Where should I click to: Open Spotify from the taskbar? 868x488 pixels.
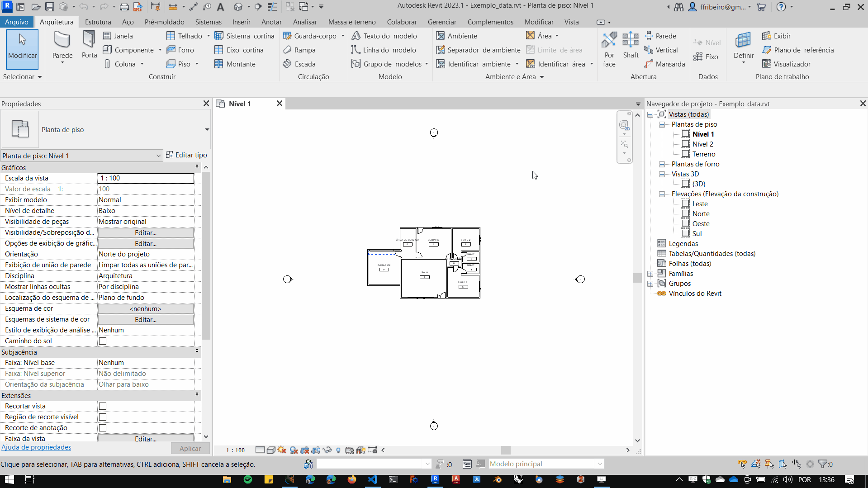point(248,479)
